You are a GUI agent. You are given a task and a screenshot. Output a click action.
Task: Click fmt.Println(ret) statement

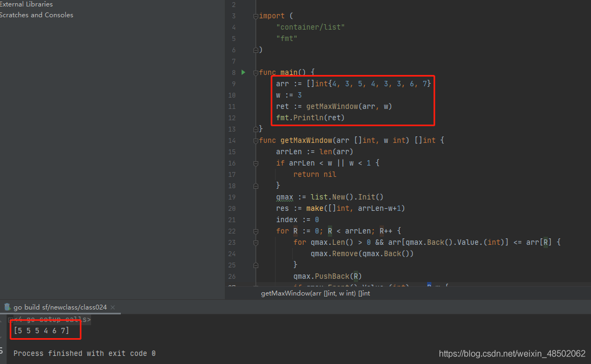[x=310, y=118]
